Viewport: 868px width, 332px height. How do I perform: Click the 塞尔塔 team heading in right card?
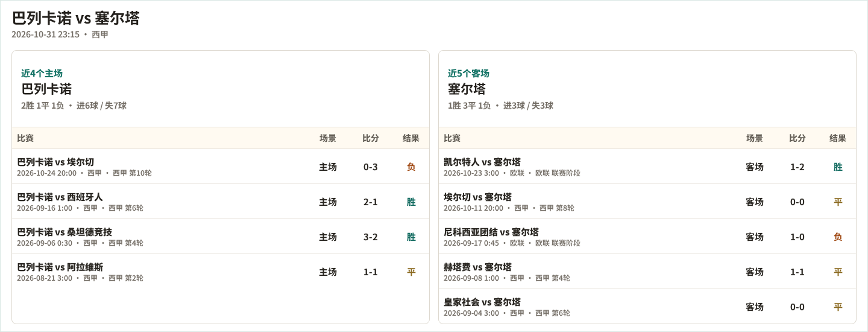[x=467, y=89]
